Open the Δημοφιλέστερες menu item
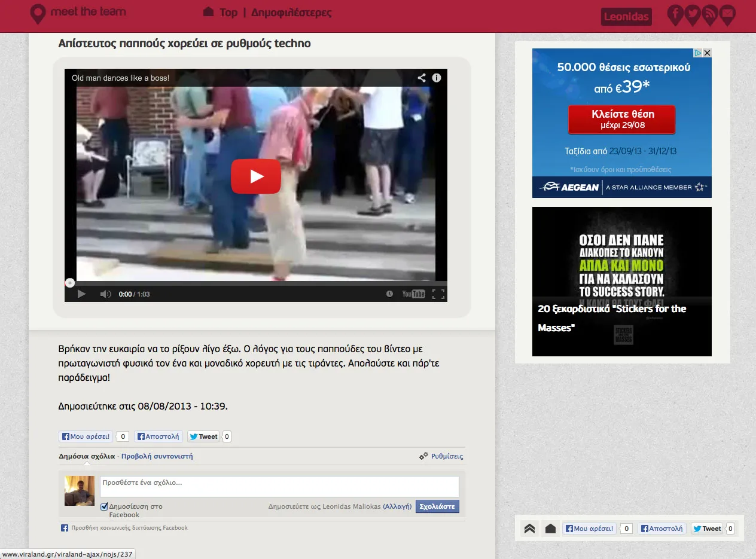 (x=291, y=13)
